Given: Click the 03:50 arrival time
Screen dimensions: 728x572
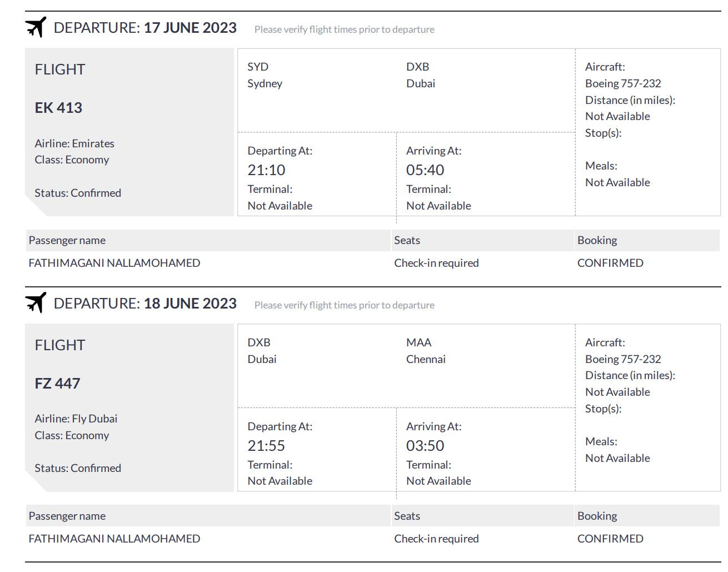Looking at the screenshot, I should point(425,445).
